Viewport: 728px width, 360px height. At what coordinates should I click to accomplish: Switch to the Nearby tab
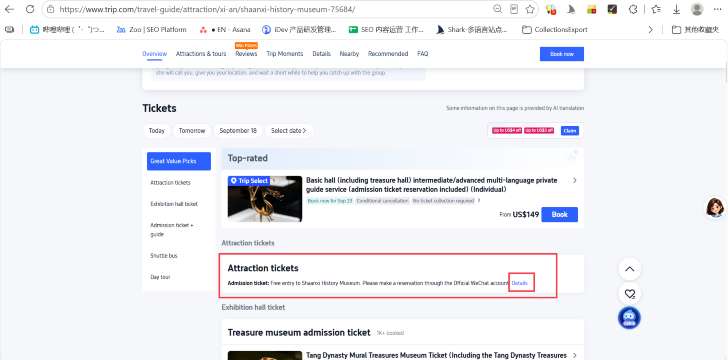tap(349, 54)
